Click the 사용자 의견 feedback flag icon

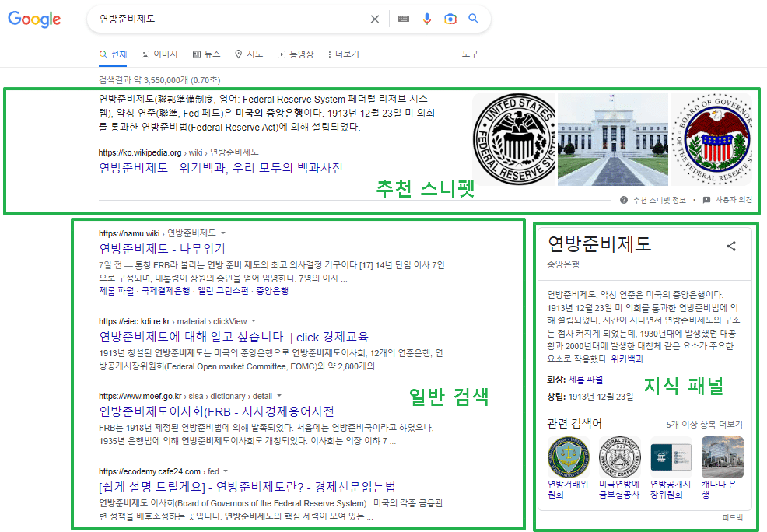point(706,200)
